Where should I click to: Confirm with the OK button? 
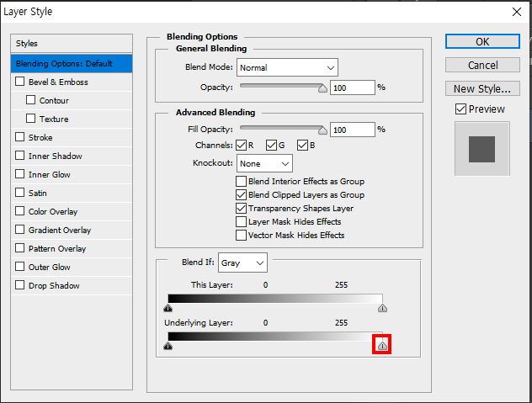click(482, 41)
